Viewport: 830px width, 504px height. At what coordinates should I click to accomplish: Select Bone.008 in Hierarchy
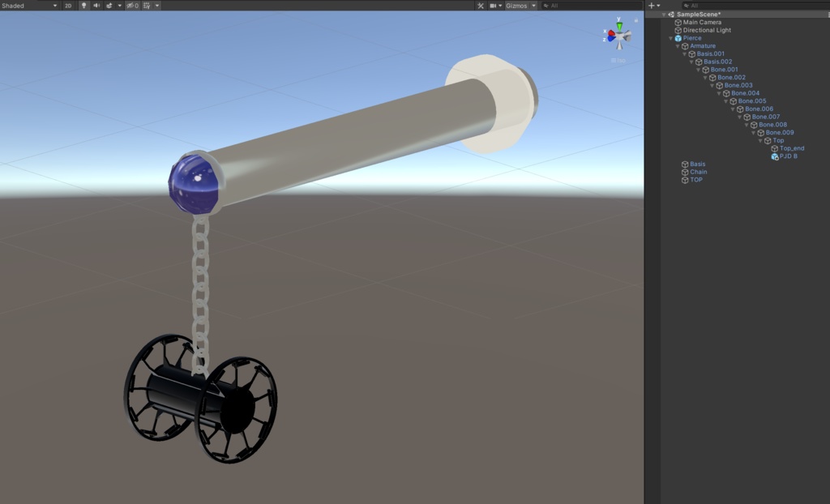pyautogui.click(x=772, y=125)
